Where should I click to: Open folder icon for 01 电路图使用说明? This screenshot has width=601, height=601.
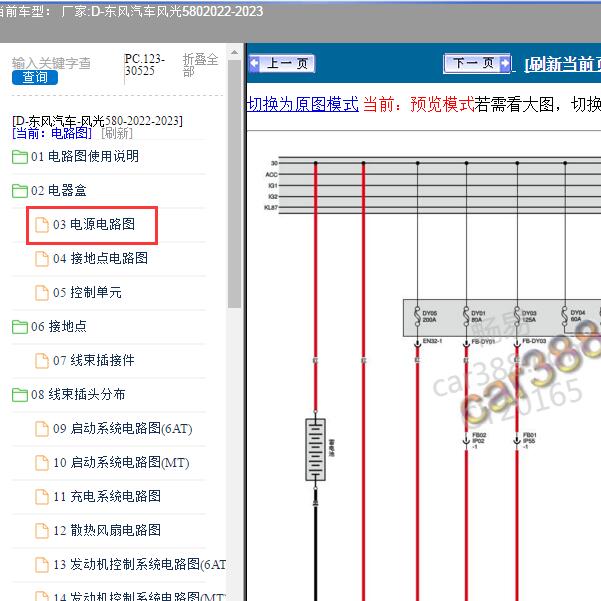(20, 157)
